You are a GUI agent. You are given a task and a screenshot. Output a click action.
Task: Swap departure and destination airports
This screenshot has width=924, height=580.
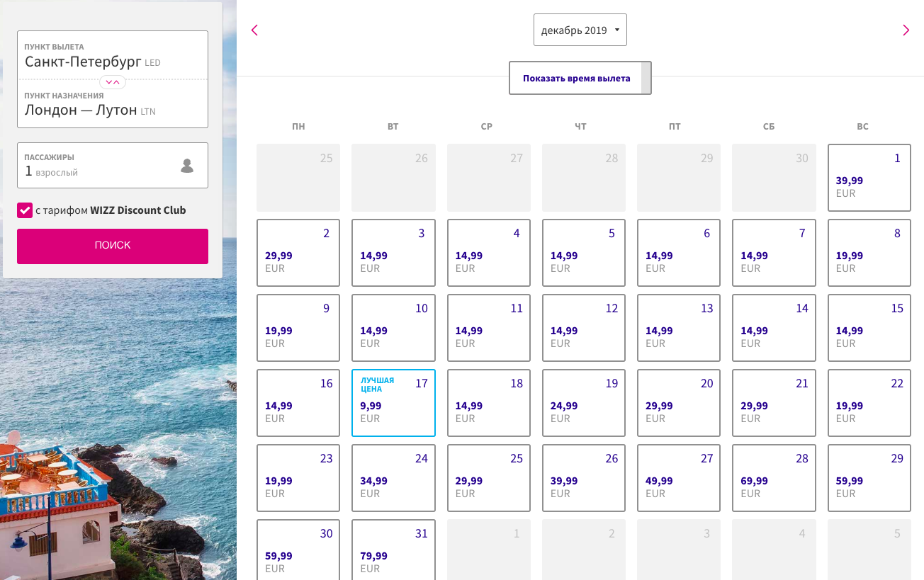(113, 81)
